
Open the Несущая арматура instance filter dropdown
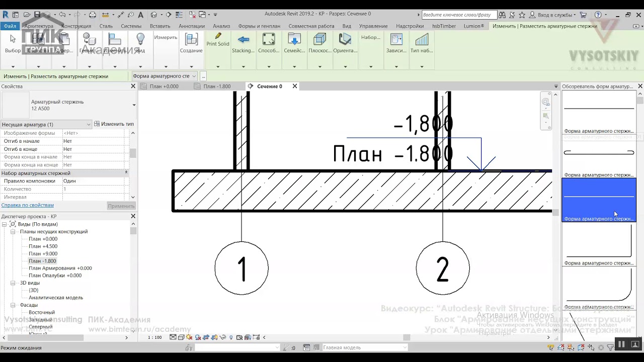click(46, 124)
